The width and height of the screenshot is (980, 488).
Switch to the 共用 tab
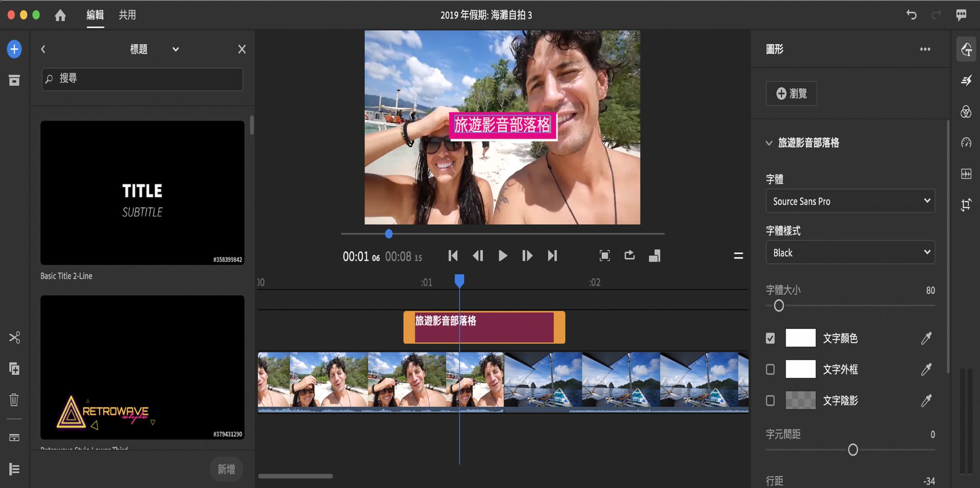pyautogui.click(x=127, y=15)
